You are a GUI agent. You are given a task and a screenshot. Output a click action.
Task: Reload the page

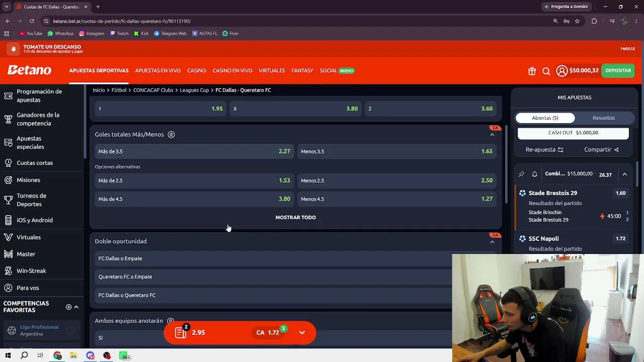(32, 21)
